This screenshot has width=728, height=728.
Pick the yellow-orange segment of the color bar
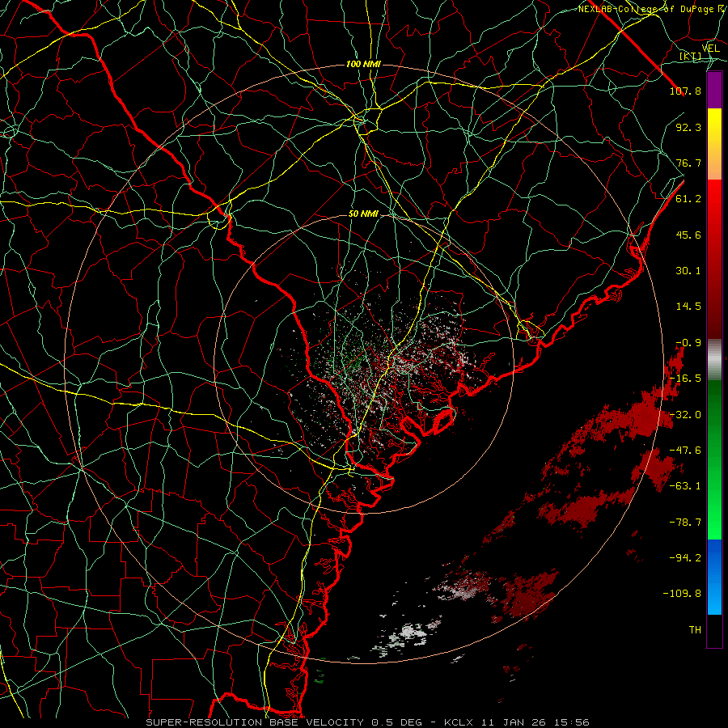click(x=714, y=144)
